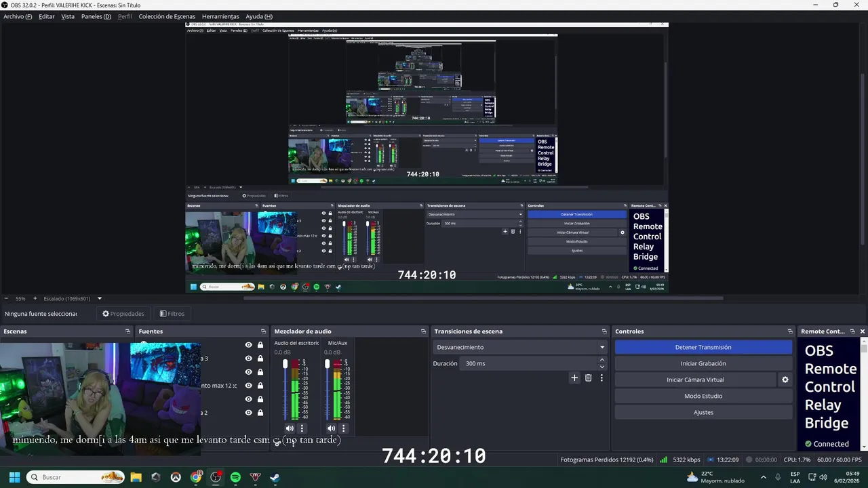
Task: Delete the selected transition with trash icon
Action: click(588, 378)
